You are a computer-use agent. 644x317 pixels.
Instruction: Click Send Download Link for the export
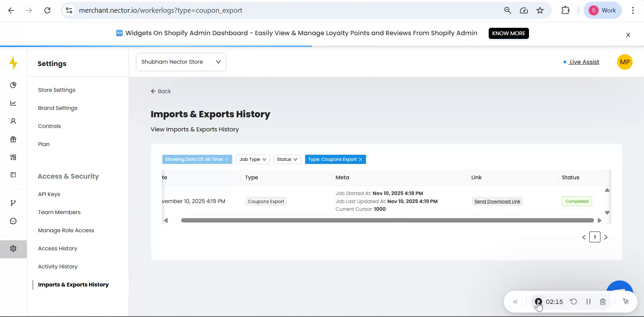click(x=497, y=201)
